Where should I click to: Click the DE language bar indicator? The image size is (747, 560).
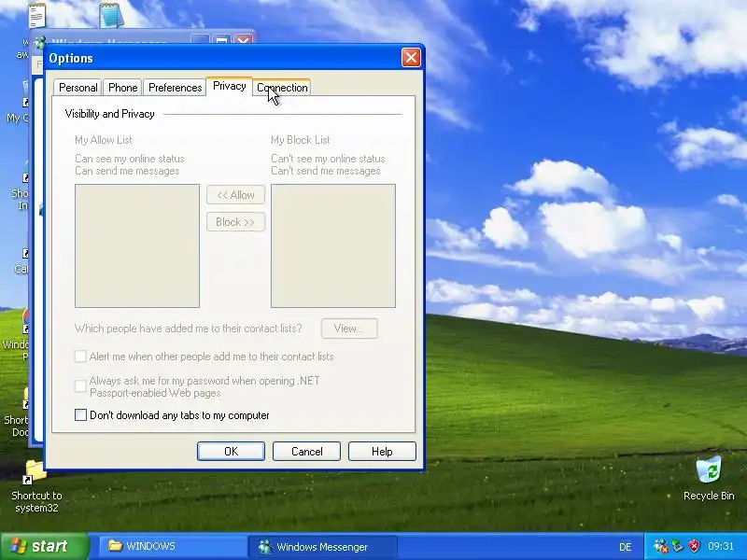(x=626, y=547)
